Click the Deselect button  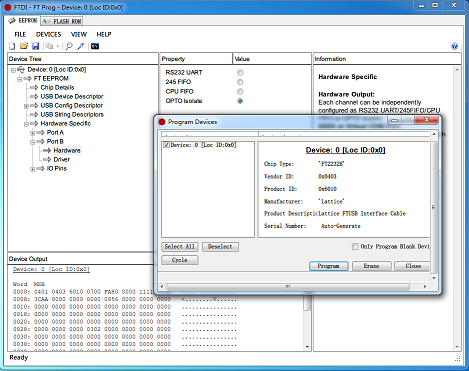pyautogui.click(x=220, y=247)
